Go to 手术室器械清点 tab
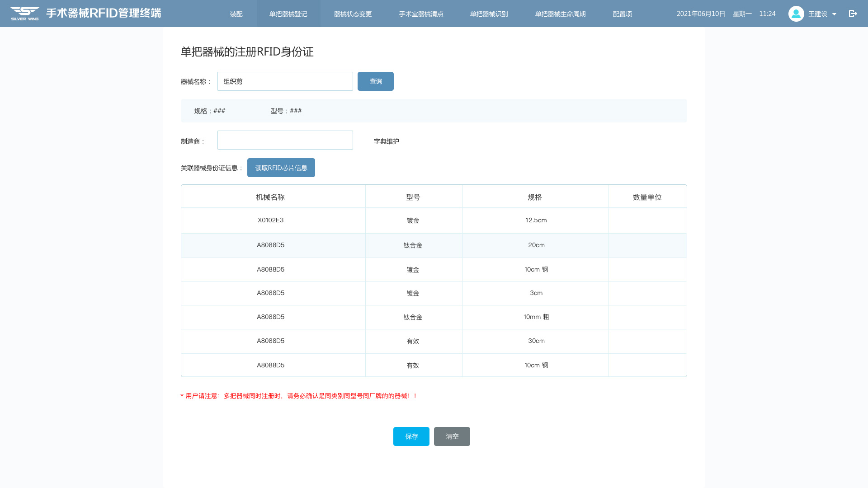 421,14
